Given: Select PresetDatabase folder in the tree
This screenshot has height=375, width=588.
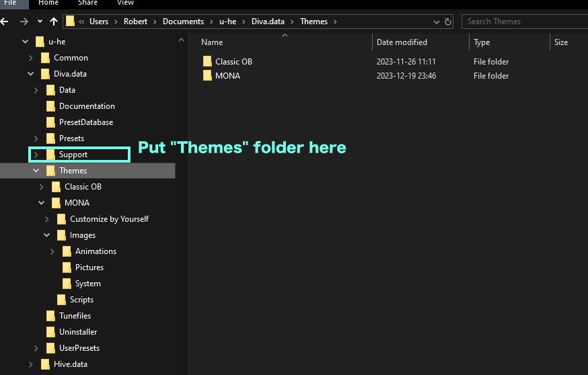Looking at the screenshot, I should pos(86,122).
